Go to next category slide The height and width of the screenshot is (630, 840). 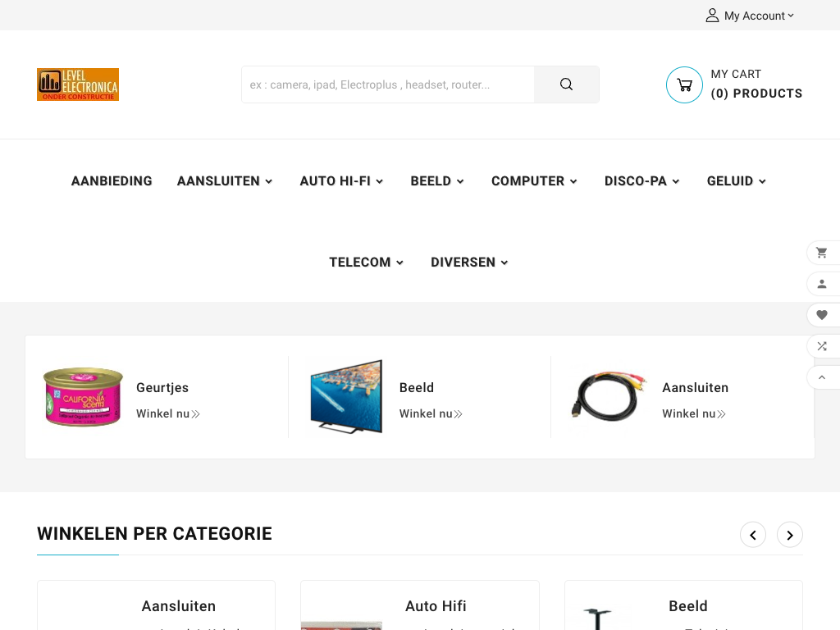point(789,535)
